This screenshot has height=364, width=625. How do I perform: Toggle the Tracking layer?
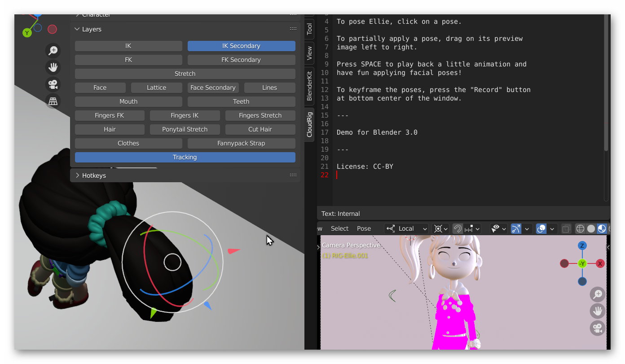tap(185, 157)
